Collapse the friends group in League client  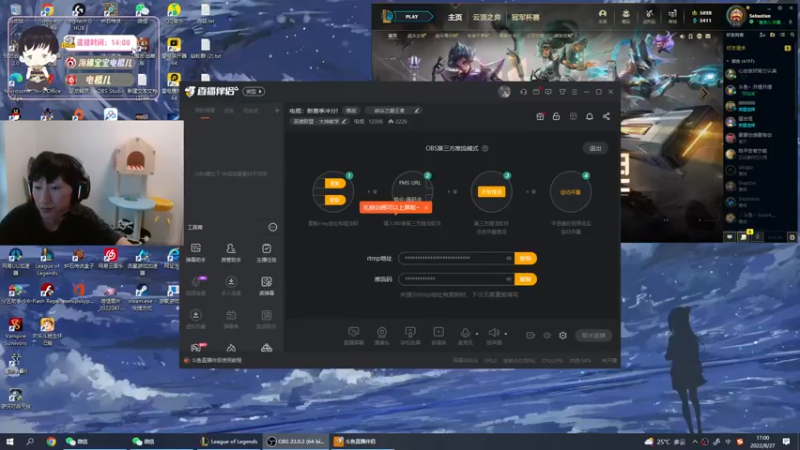tap(729, 61)
